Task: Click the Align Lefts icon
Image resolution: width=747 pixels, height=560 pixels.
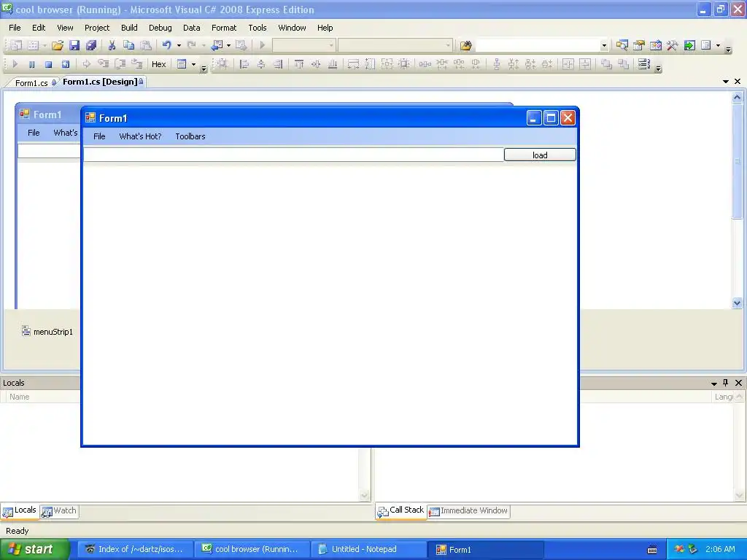Action: 244,64
